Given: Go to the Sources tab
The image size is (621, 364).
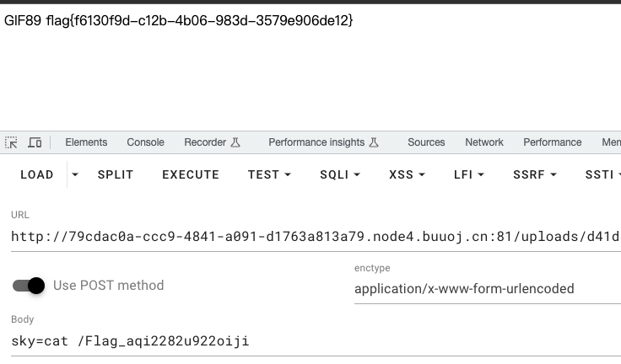Looking at the screenshot, I should tap(426, 142).
